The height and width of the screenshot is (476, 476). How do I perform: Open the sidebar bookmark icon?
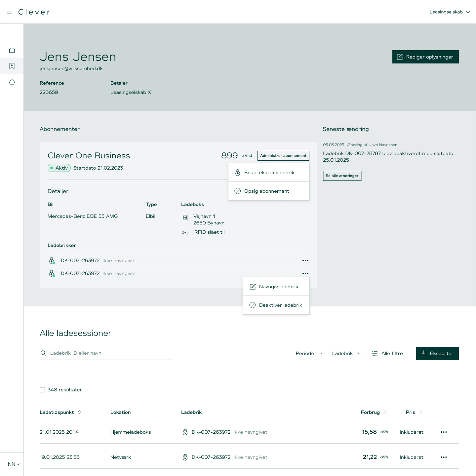pyautogui.click(x=12, y=66)
